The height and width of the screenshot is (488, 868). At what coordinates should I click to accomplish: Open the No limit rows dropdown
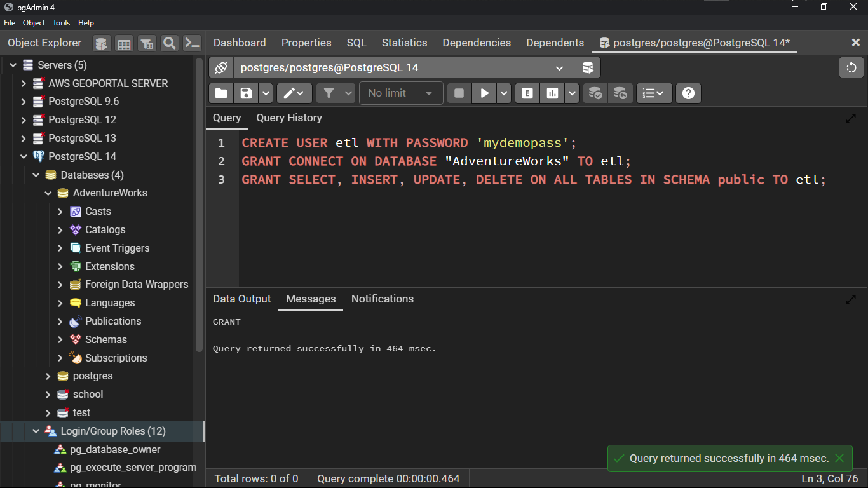click(x=401, y=93)
